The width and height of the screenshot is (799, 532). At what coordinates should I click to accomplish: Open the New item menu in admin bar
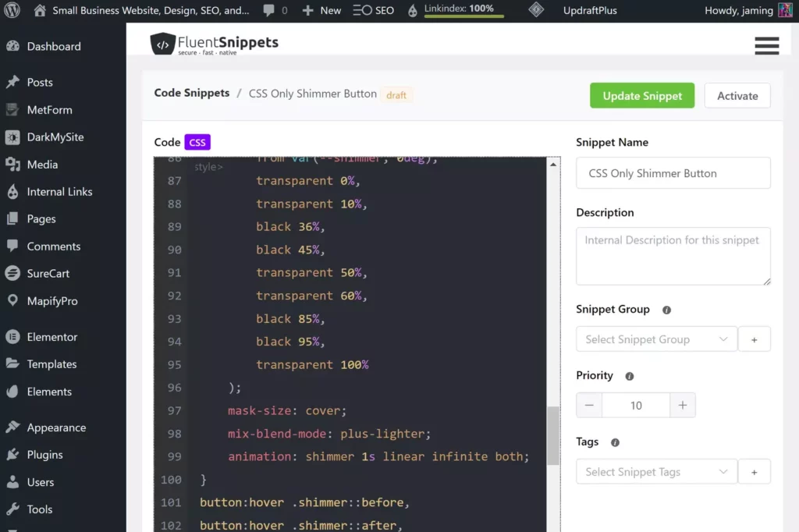tap(321, 11)
